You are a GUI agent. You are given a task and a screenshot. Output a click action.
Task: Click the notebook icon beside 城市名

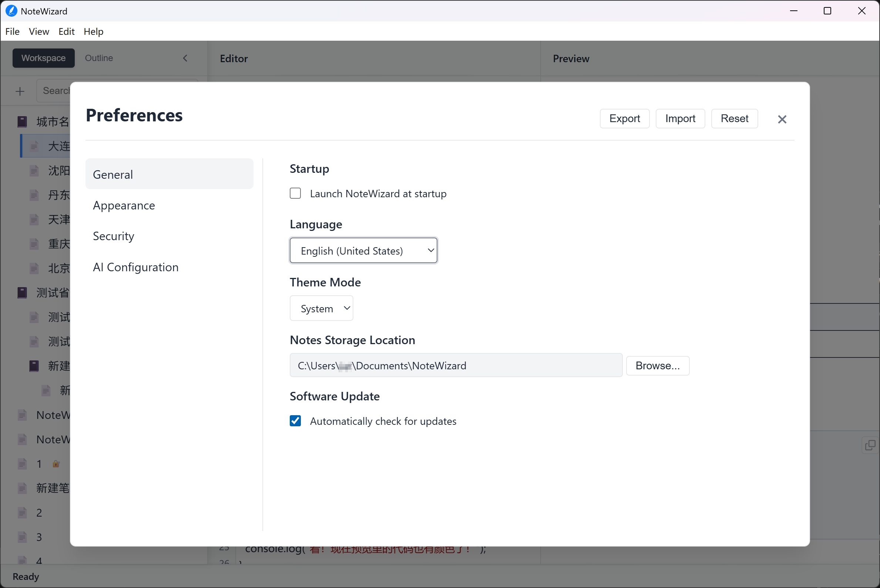coord(22,121)
